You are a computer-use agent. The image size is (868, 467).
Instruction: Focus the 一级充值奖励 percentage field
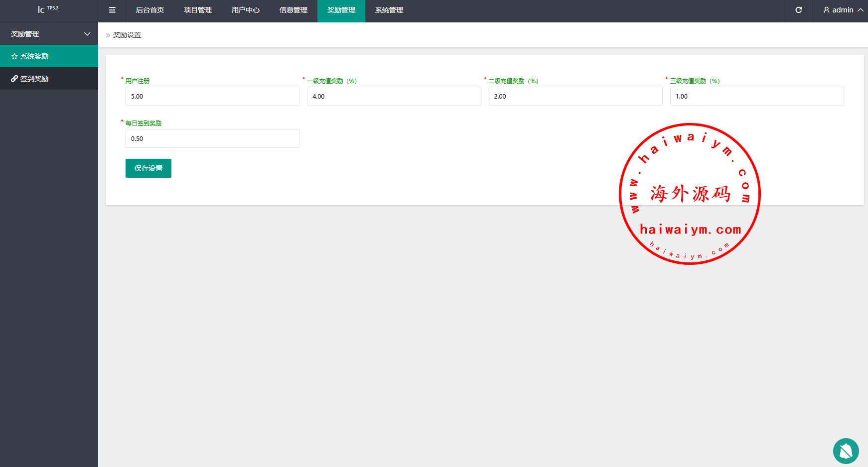pyautogui.click(x=394, y=96)
